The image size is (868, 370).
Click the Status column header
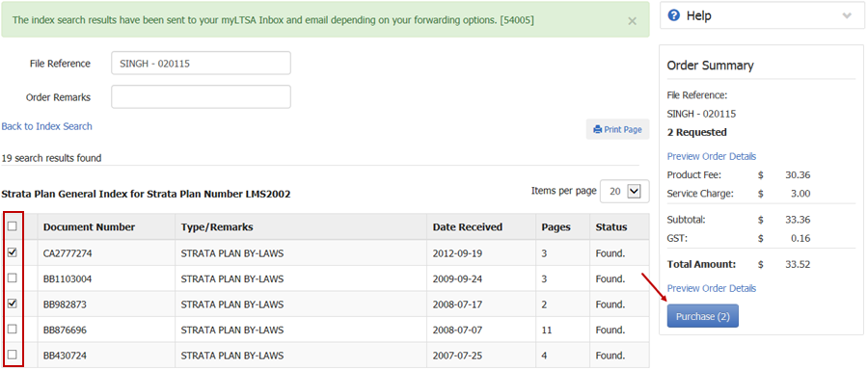(611, 226)
